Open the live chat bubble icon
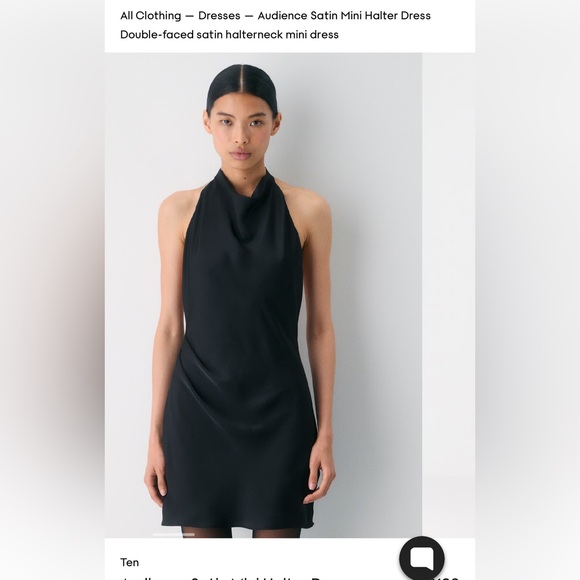This screenshot has height=580, width=580. point(422,558)
